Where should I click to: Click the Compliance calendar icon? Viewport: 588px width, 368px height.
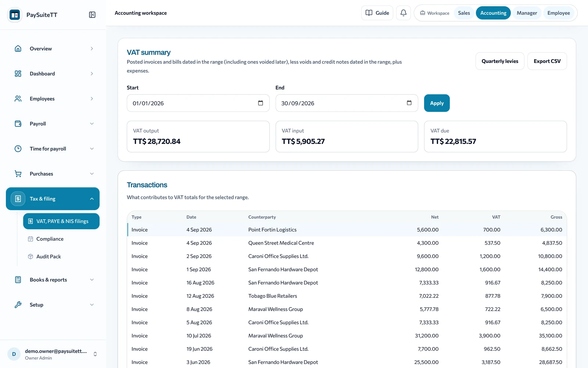31,239
